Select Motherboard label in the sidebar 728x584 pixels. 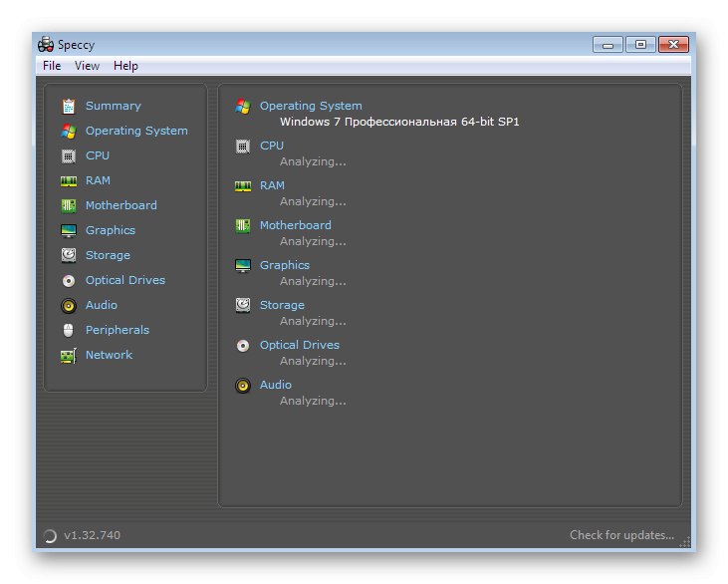click(x=121, y=205)
